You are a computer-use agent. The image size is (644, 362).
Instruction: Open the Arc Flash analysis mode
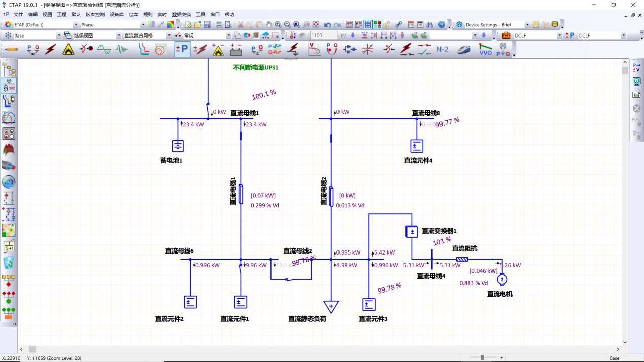click(x=68, y=50)
